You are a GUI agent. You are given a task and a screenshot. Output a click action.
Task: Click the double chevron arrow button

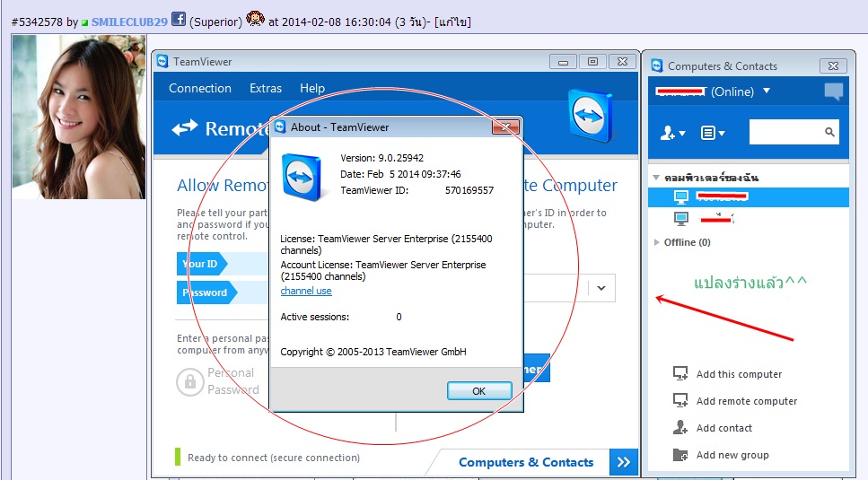pyautogui.click(x=623, y=462)
